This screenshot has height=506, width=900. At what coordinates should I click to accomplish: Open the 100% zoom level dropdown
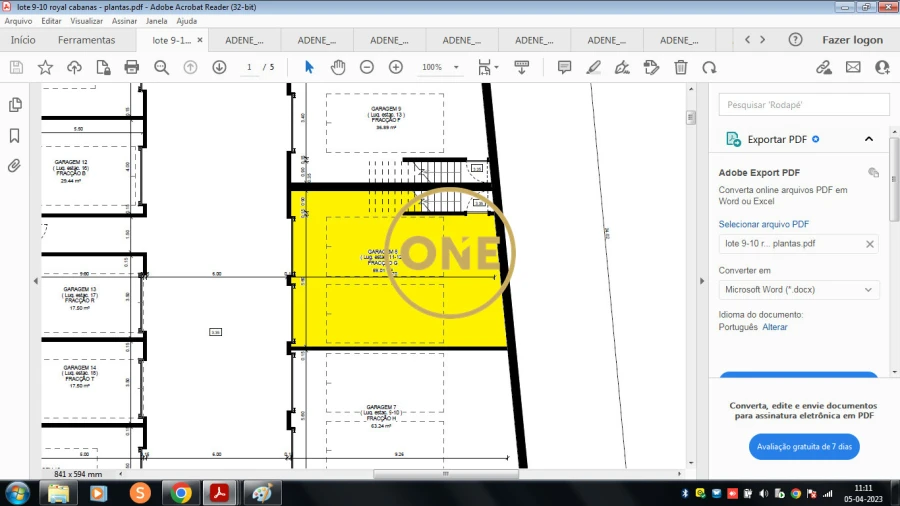440,67
